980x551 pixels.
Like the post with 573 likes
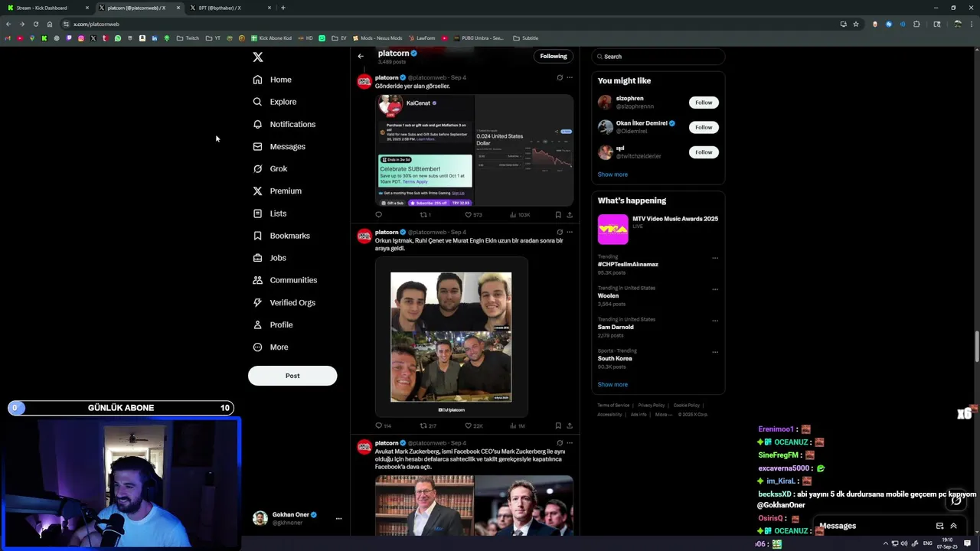click(473, 215)
